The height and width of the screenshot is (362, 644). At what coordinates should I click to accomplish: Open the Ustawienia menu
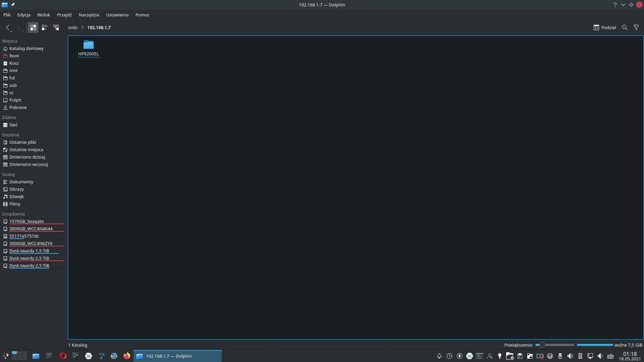117,15
